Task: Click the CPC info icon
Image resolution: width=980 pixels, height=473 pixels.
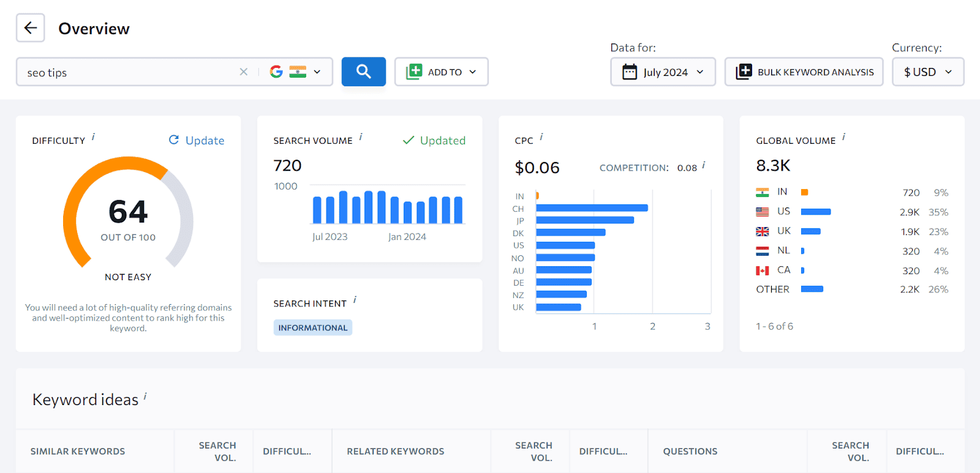Action: coord(541,137)
